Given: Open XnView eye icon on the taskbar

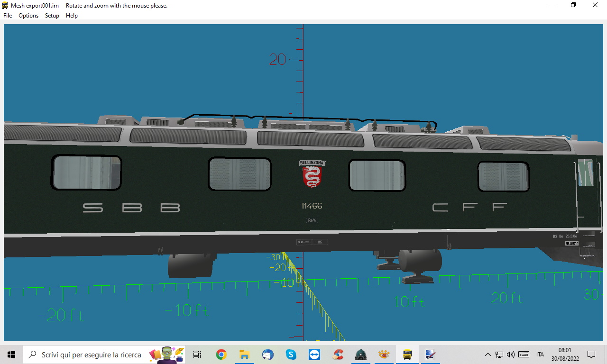Looking at the screenshot, I should (x=384, y=355).
